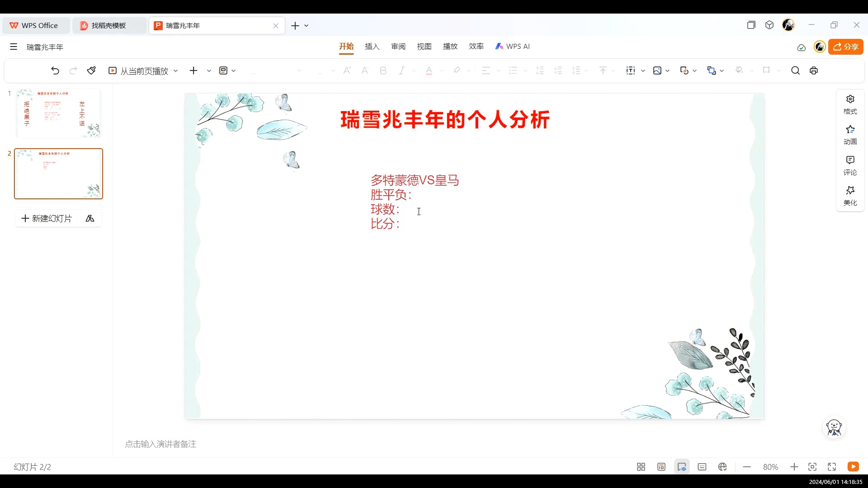Click the text box insert icon
Viewport: 868px width, 488px height.
tap(631, 70)
